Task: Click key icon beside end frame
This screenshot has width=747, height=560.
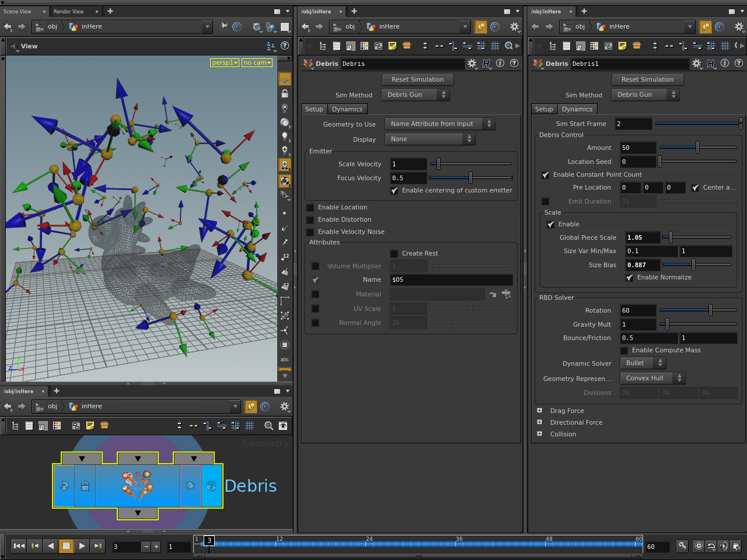Action: [682, 546]
